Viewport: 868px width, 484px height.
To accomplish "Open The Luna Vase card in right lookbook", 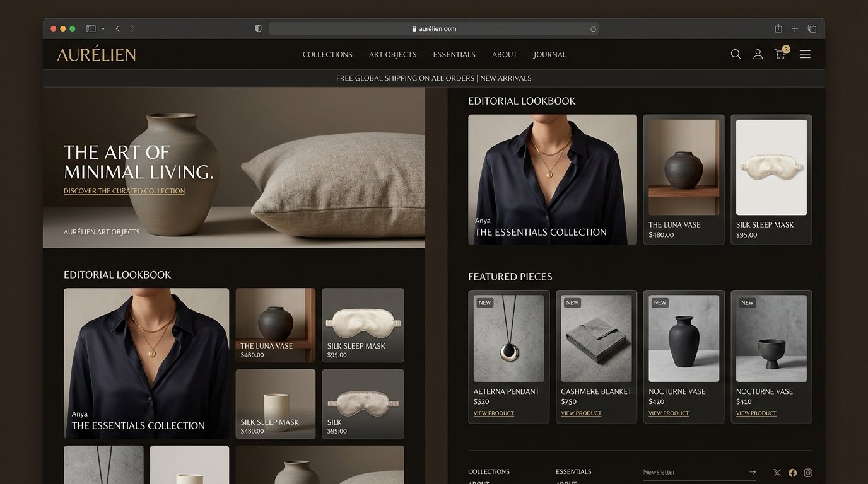I will 684,180.
